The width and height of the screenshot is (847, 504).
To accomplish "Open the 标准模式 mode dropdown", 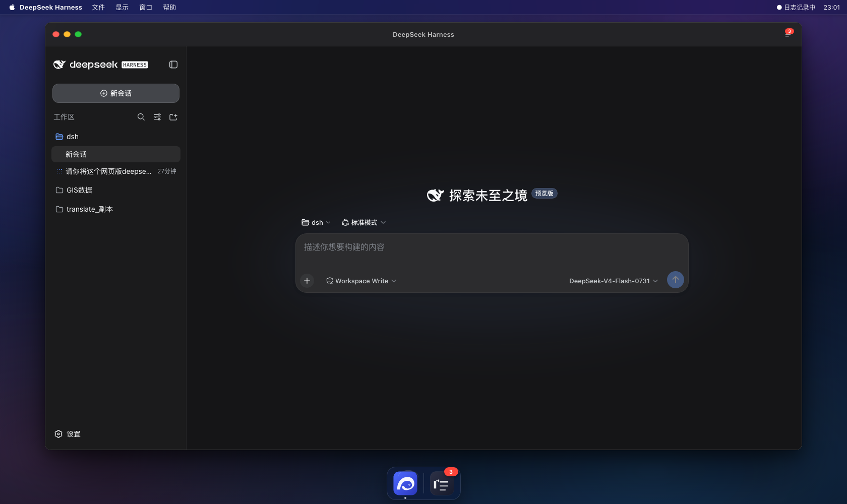I will tap(364, 222).
